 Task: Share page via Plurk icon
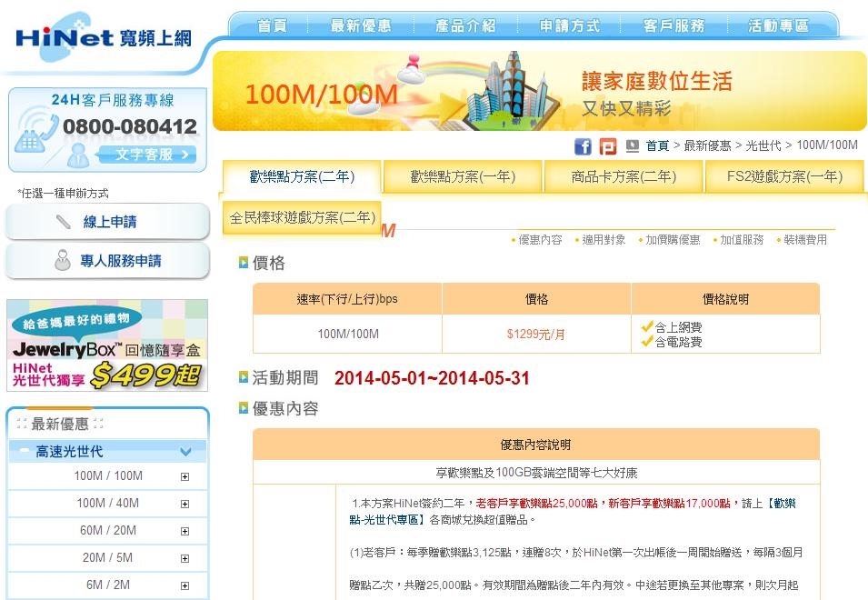coord(608,146)
